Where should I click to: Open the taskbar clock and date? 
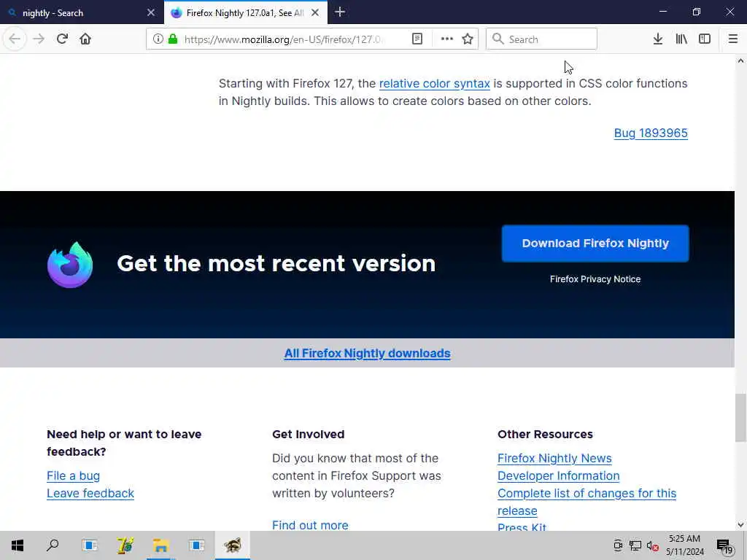pos(684,545)
